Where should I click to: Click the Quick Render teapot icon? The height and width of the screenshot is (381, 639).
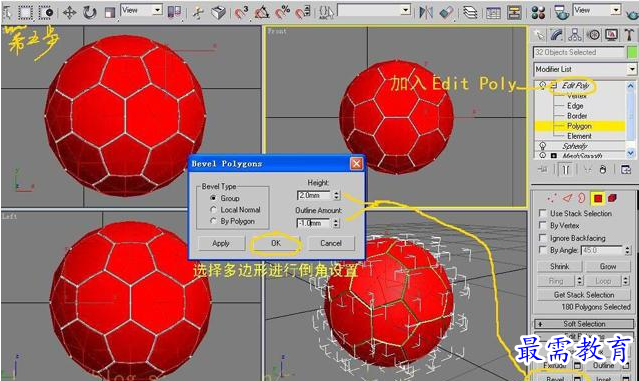(632, 14)
